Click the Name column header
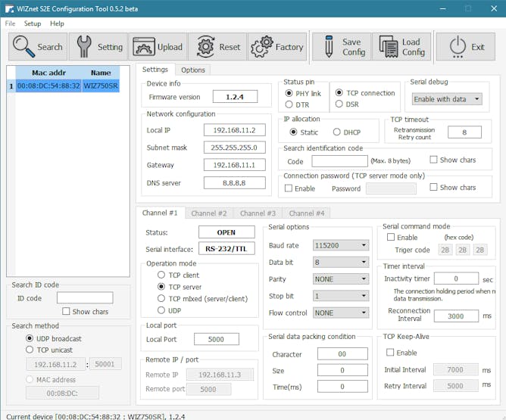 [x=101, y=73]
